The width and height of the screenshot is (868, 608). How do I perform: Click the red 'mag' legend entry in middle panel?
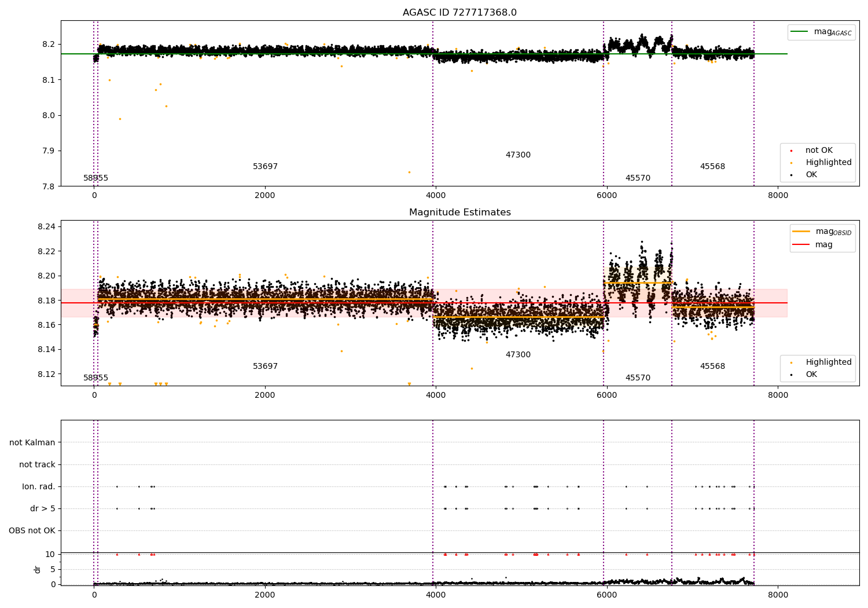coord(812,245)
